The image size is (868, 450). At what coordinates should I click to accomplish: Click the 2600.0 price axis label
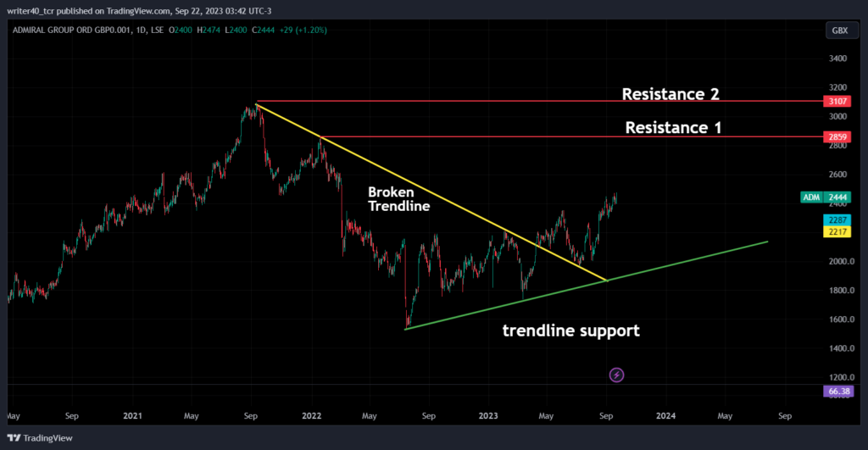[x=837, y=175]
